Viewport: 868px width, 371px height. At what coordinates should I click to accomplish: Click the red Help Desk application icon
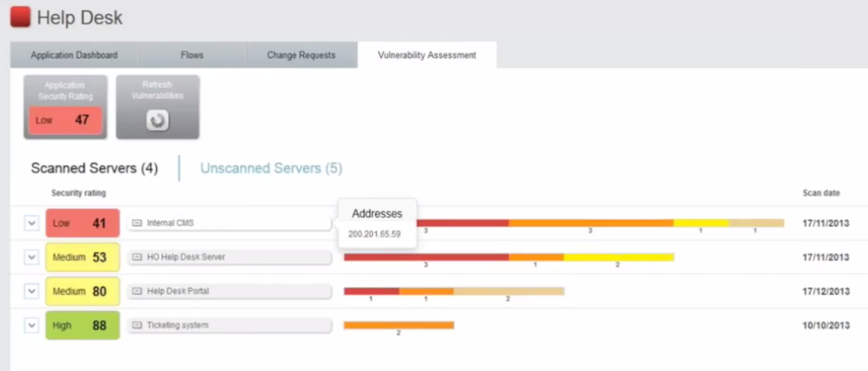pos(21,17)
